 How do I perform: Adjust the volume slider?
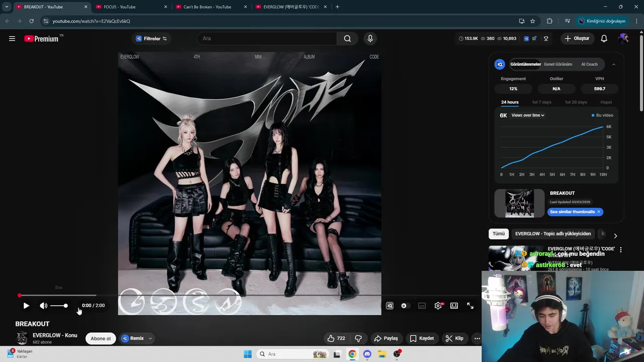pyautogui.click(x=59, y=306)
